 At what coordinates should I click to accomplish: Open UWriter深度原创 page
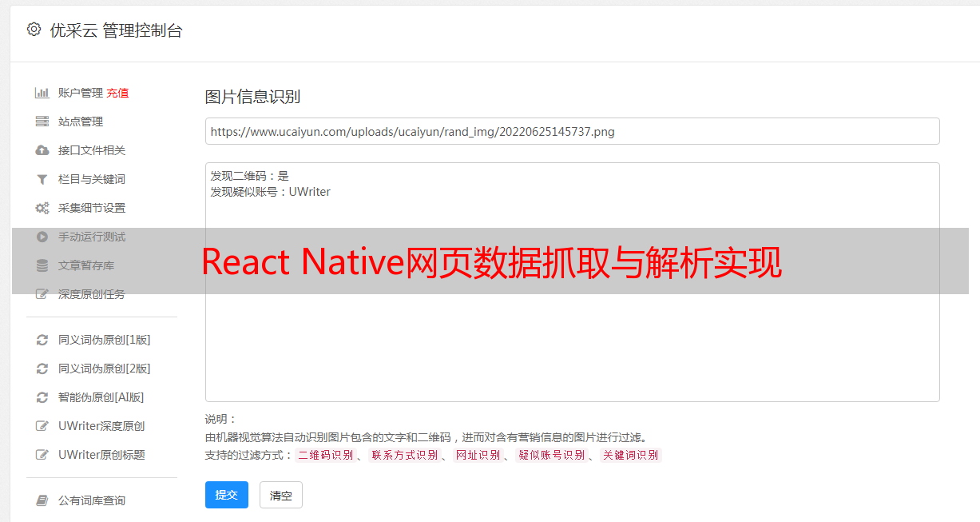pyautogui.click(x=101, y=426)
